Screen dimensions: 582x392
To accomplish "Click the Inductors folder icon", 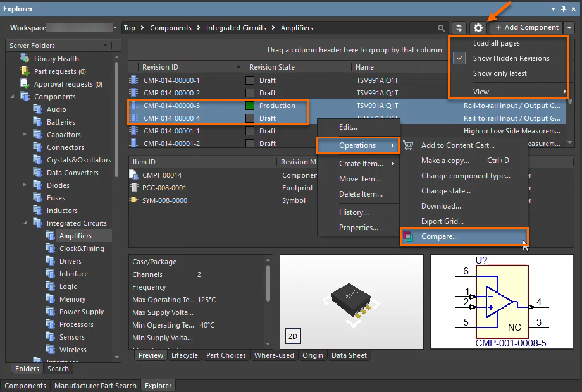I will 37,210.
